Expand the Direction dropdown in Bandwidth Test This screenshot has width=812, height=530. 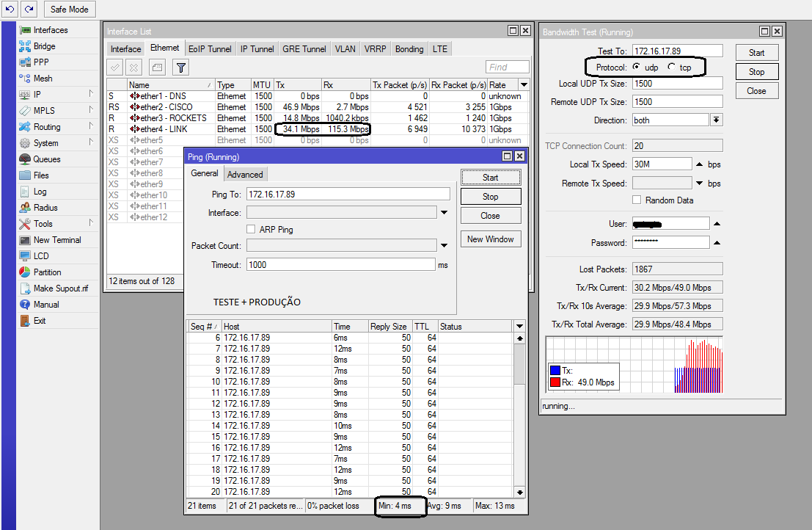click(x=717, y=120)
